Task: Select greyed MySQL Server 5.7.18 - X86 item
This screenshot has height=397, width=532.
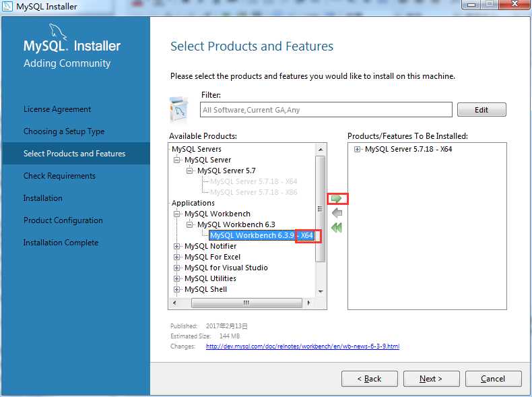Action: point(253,192)
